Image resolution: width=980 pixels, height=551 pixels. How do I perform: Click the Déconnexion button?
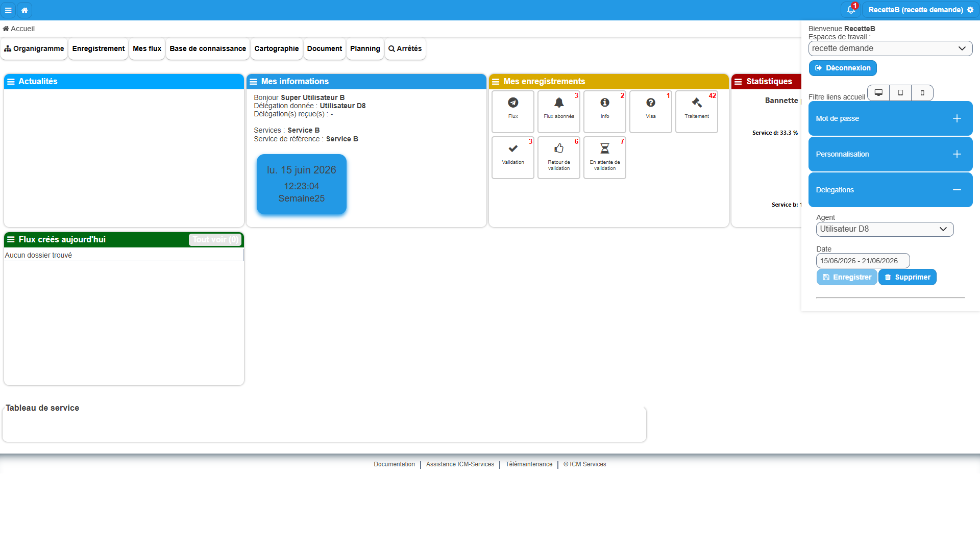coord(843,68)
